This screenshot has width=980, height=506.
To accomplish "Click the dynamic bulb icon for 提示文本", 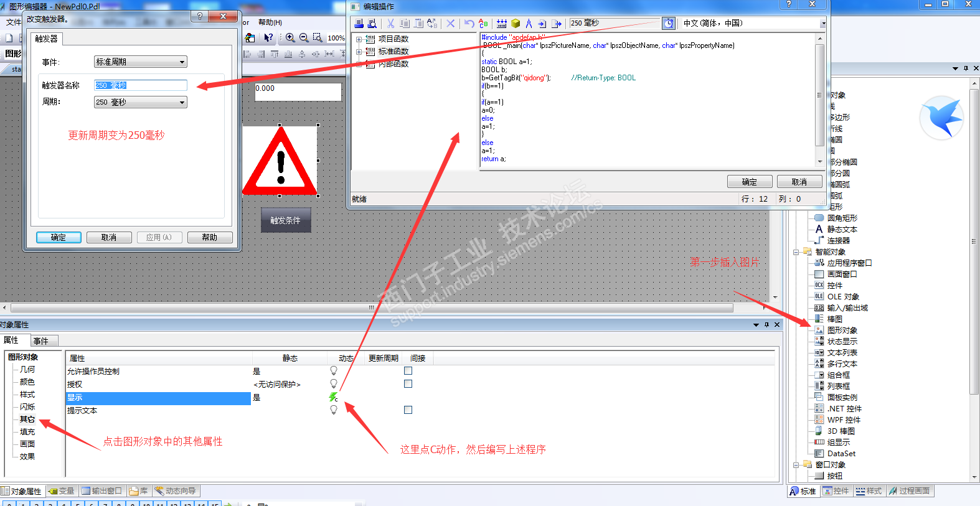I will coord(334,410).
